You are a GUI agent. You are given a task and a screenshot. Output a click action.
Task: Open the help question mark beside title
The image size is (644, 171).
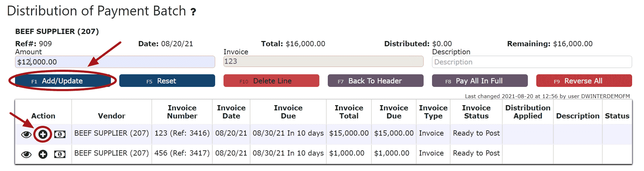[193, 12]
